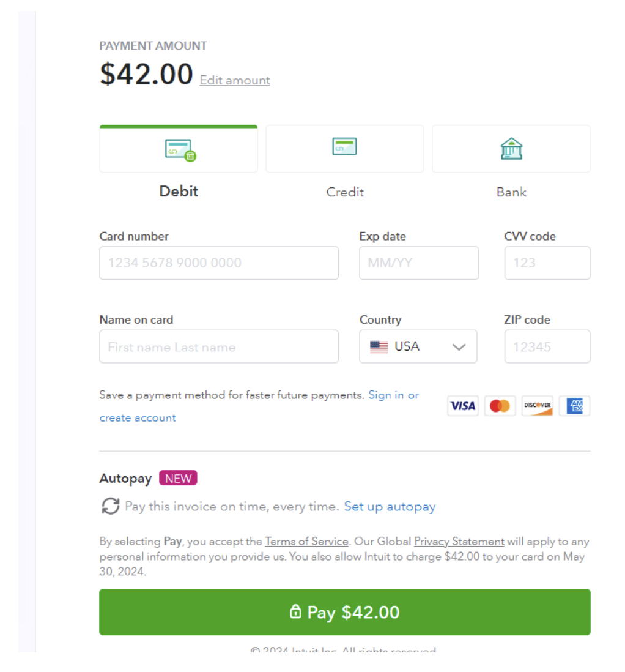Viewport: 625px width, 672px height.
Task: Expand the Country dropdown chevron
Action: tap(459, 347)
